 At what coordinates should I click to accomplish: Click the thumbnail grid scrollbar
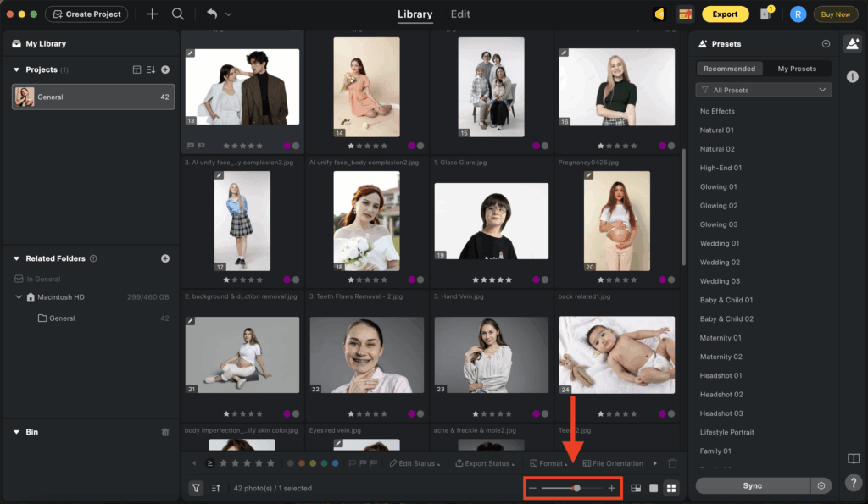point(684,208)
